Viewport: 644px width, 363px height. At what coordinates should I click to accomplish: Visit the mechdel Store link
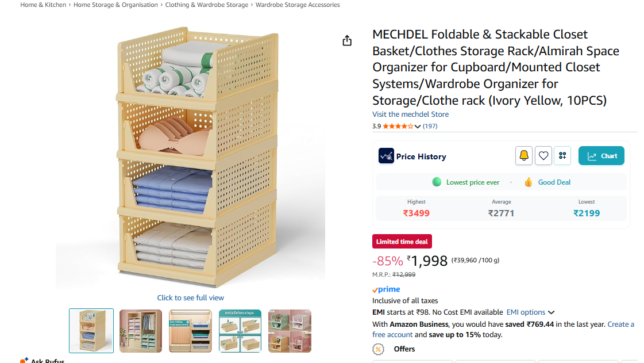click(410, 114)
